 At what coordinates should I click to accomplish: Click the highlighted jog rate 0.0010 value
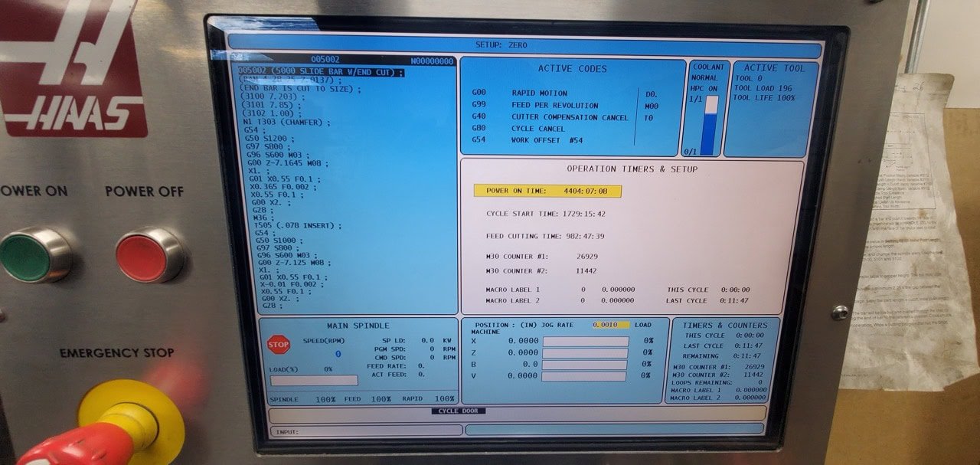tap(611, 325)
